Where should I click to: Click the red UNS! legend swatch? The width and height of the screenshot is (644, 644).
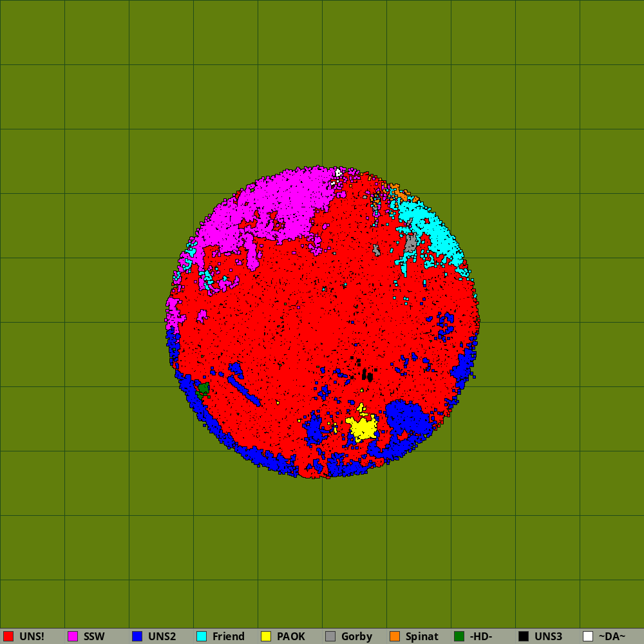(8, 636)
